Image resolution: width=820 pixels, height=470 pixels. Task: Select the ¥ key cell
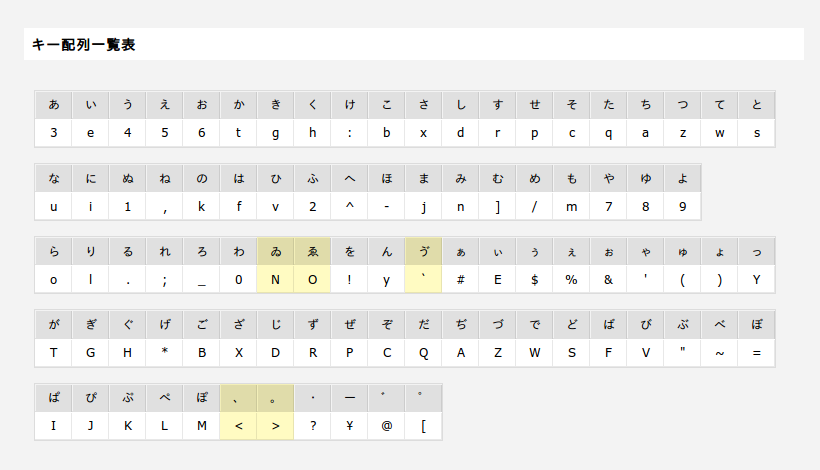pyautogui.click(x=350, y=426)
